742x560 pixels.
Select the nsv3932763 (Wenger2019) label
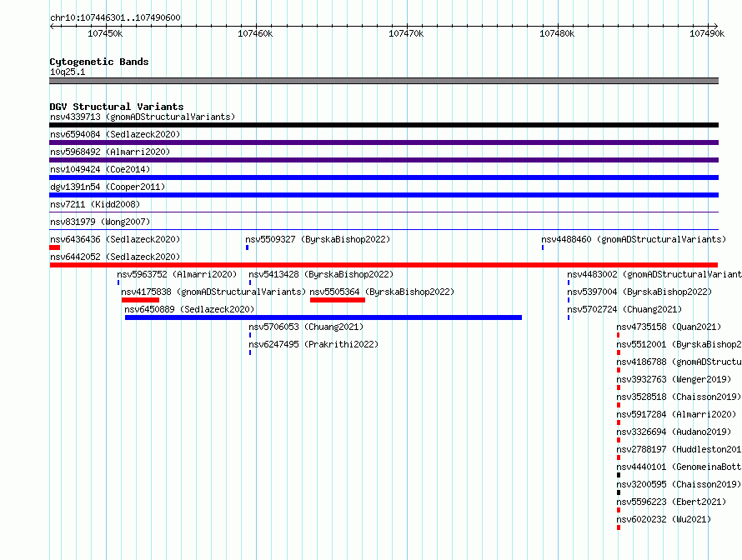674,379
